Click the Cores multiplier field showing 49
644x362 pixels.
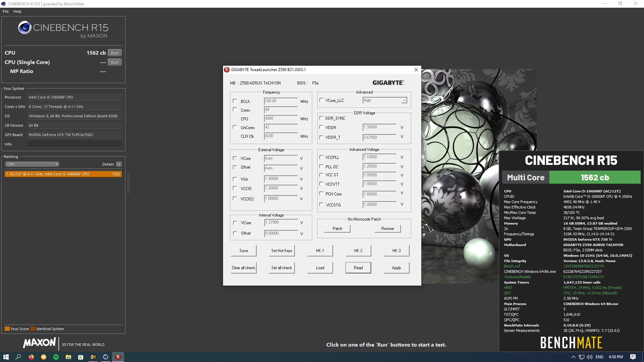point(281,110)
